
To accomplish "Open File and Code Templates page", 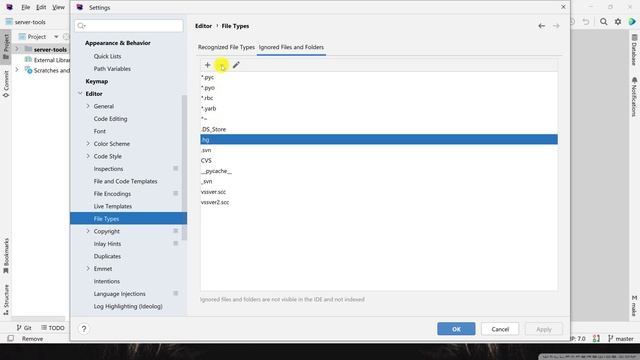I will click(x=125, y=181).
